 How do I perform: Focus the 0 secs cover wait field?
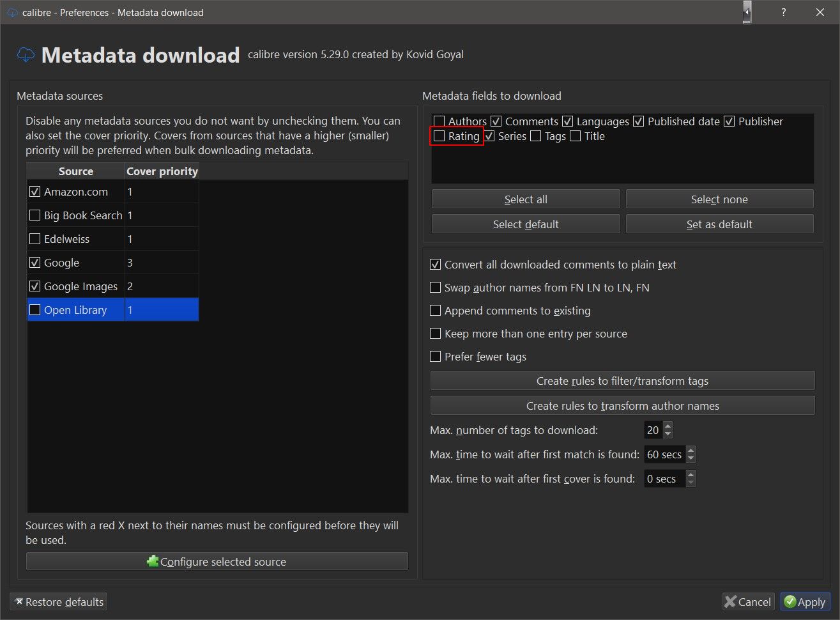[664, 479]
